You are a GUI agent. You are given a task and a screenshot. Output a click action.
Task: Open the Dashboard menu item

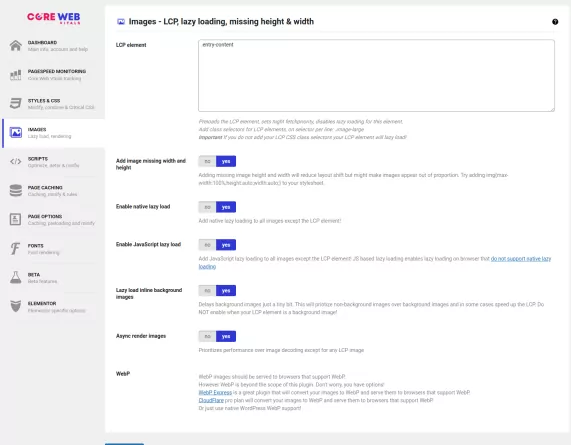click(x=53, y=46)
